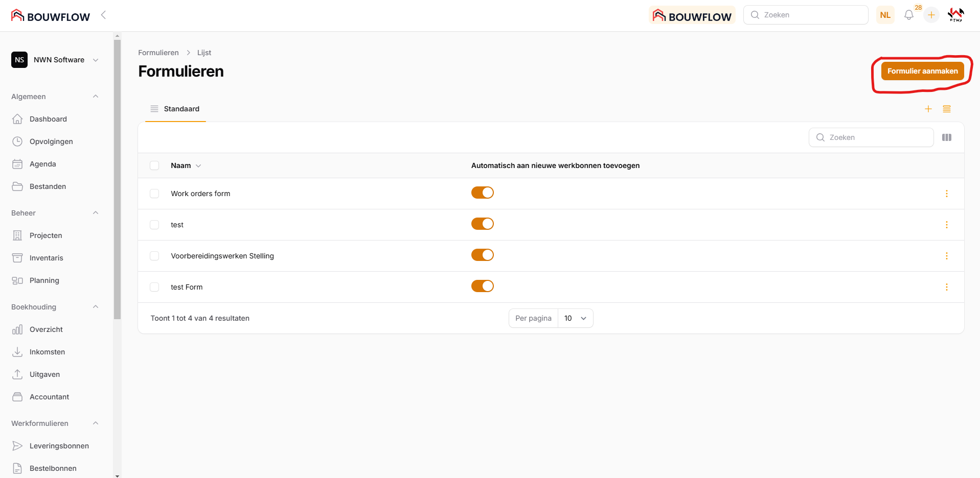The width and height of the screenshot is (980, 478).
Task: Click the Formulieren breadcrumb link
Action: (158, 53)
